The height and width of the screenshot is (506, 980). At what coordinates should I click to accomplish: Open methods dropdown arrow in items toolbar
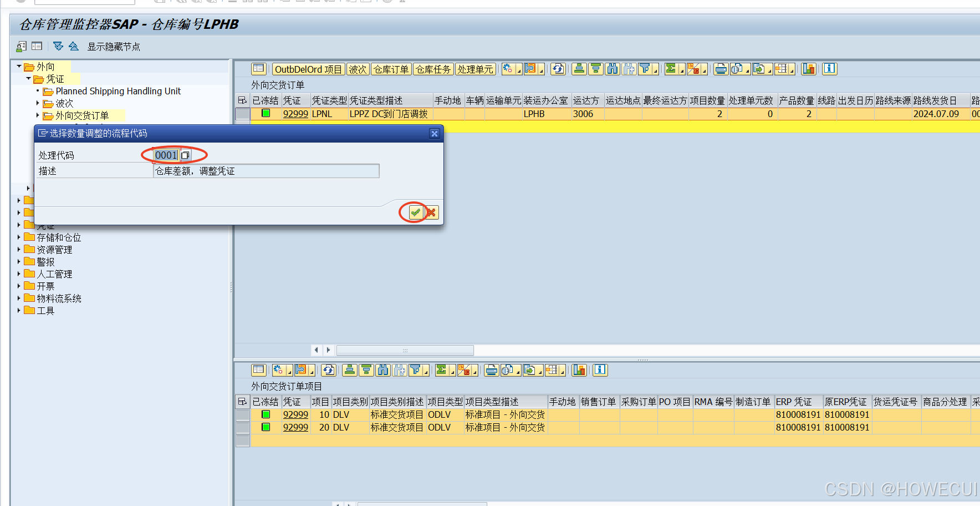pos(289,371)
